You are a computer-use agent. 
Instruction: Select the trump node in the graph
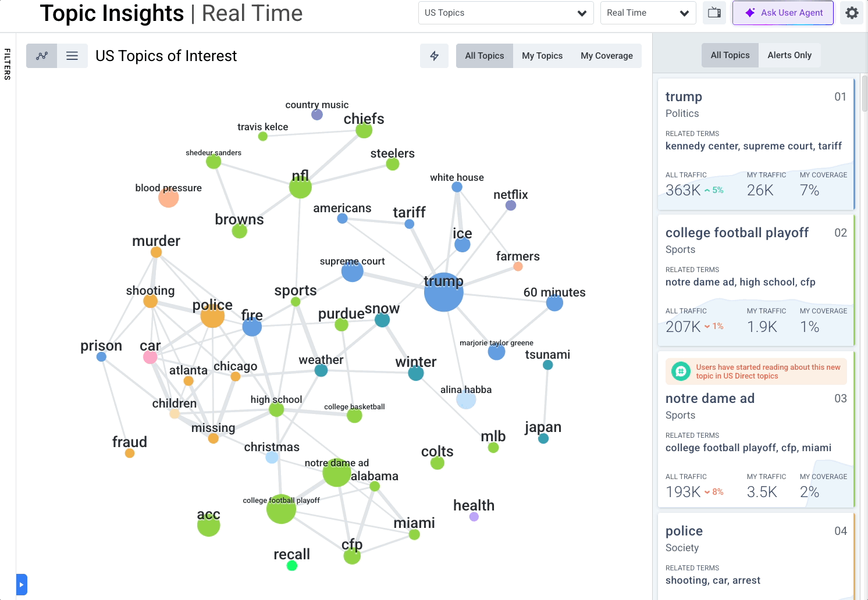[443, 292]
